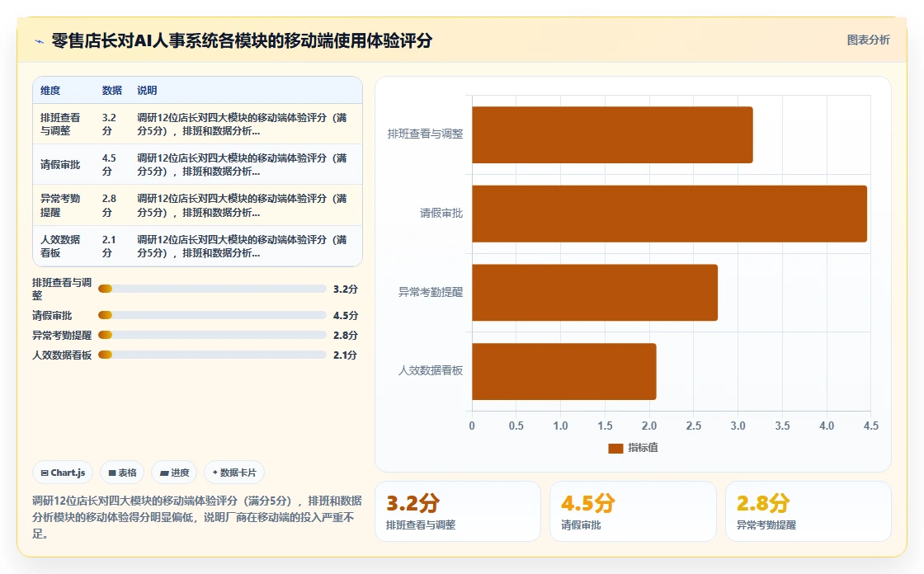This screenshot has width=924, height=574.
Task: Toggle the 指标值 legend swatch
Action: click(615, 449)
